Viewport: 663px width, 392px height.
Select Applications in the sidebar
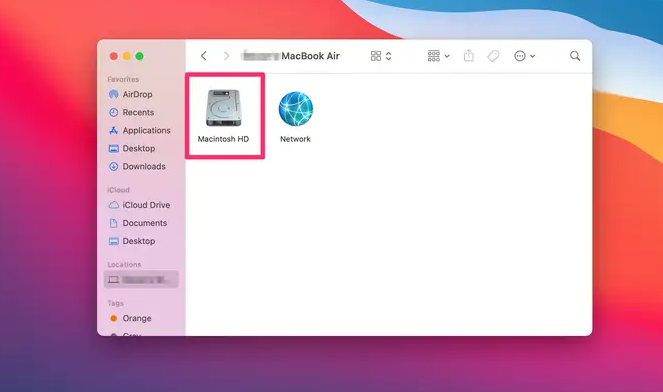pyautogui.click(x=141, y=130)
